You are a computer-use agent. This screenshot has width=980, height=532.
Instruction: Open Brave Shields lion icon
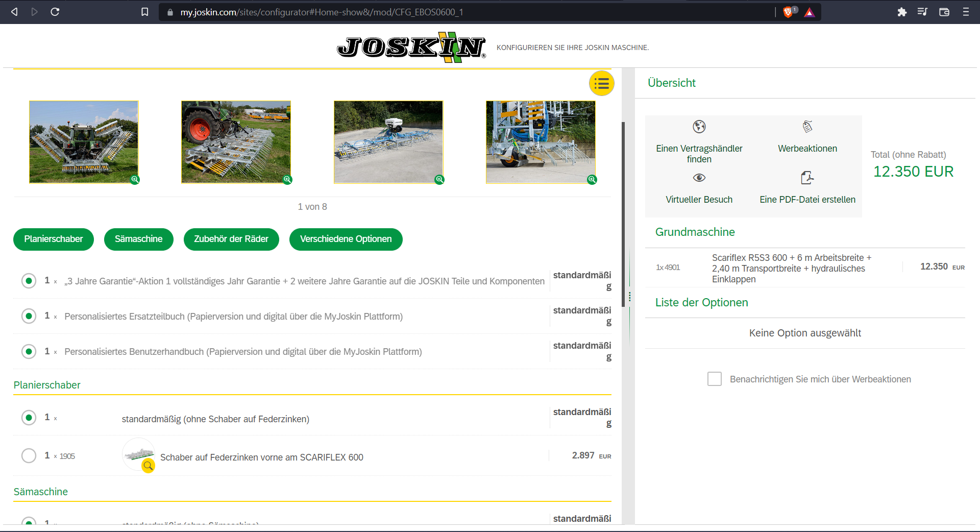pyautogui.click(x=789, y=12)
